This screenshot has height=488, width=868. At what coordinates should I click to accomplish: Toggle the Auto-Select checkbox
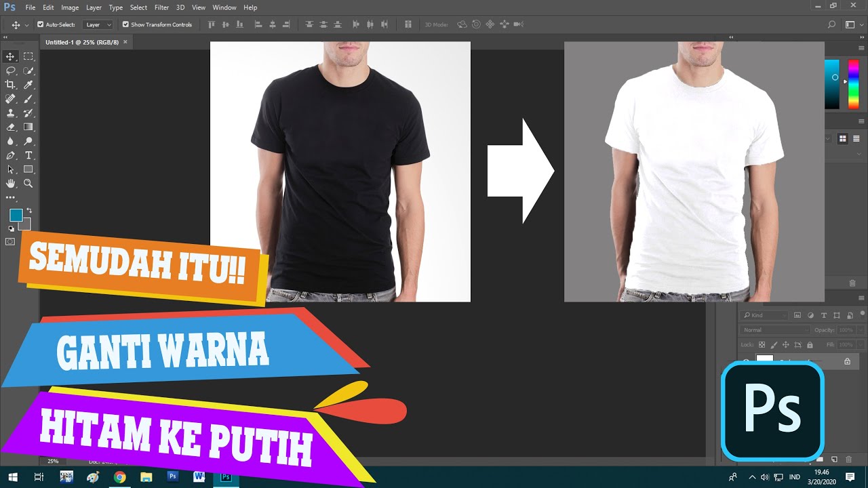coord(40,24)
